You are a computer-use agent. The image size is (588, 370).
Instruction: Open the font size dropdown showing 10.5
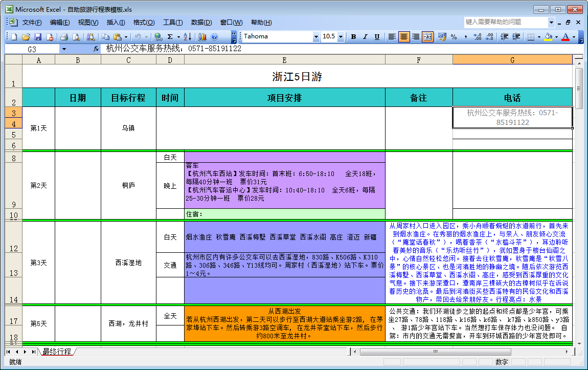pos(341,37)
